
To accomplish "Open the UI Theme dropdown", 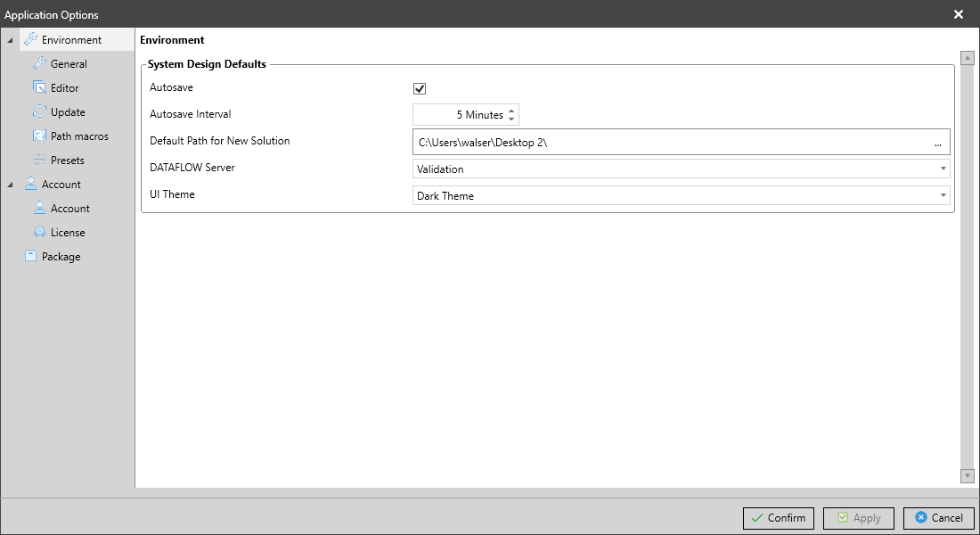I will (682, 196).
